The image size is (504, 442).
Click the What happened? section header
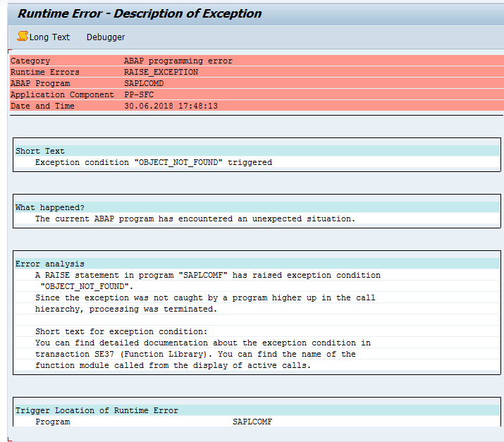tap(50, 207)
